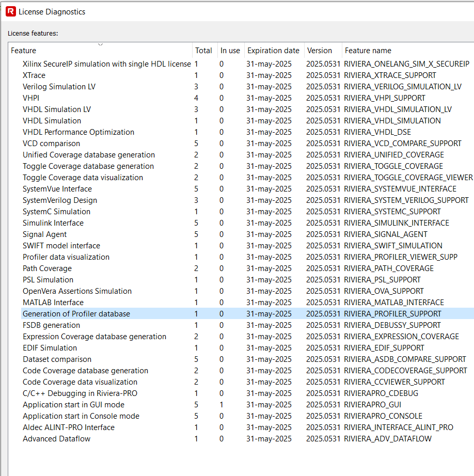Viewport: 474px width, 476px height.
Task: Select FSDB generation feature row
Action: 51,325
